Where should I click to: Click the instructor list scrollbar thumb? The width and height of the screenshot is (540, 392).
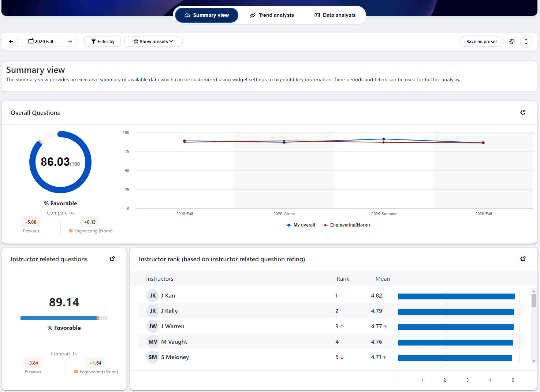click(x=534, y=300)
